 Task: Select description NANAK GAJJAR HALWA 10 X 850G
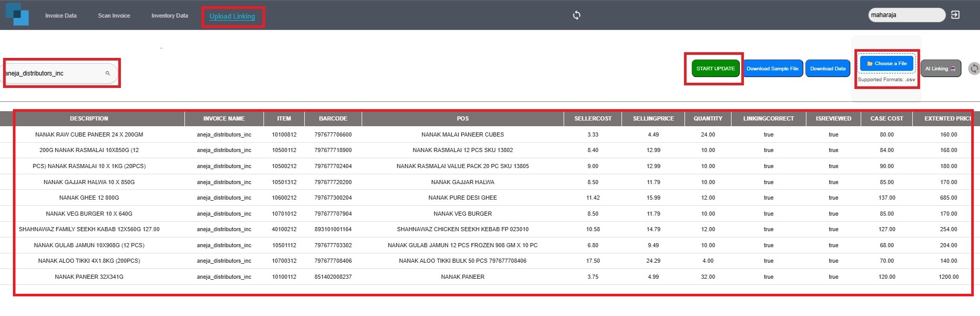pos(89,182)
